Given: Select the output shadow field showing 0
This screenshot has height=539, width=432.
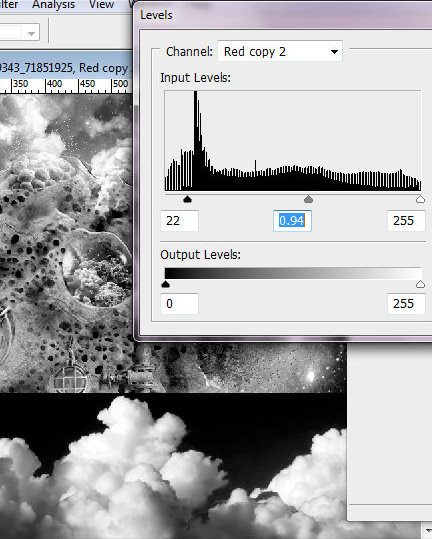Looking at the screenshot, I should coord(179,304).
